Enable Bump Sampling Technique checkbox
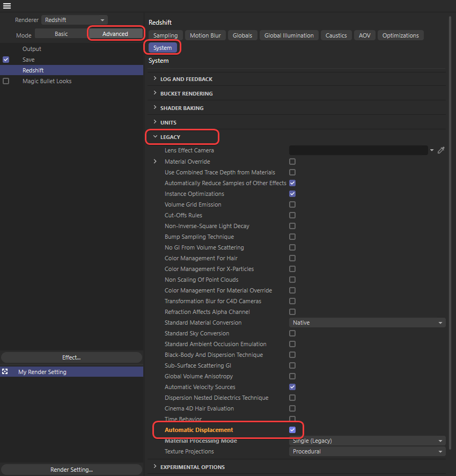456x476 pixels. 292,237
